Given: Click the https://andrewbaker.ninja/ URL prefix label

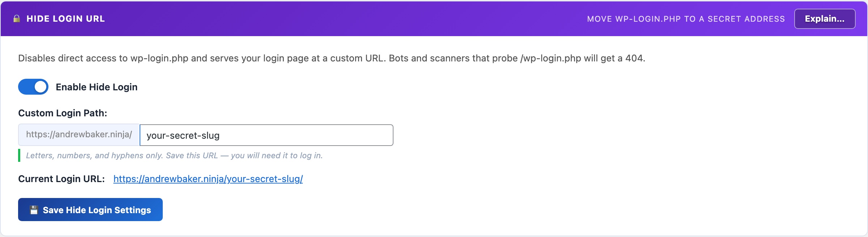Looking at the screenshot, I should pyautogui.click(x=78, y=135).
